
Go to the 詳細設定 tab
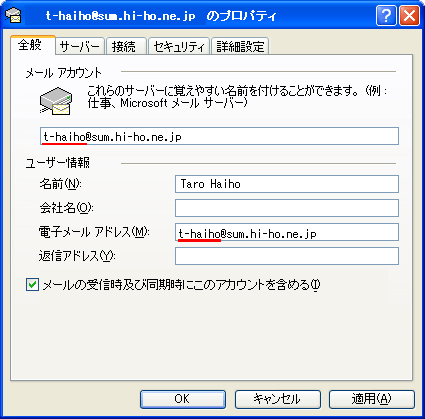[x=240, y=46]
